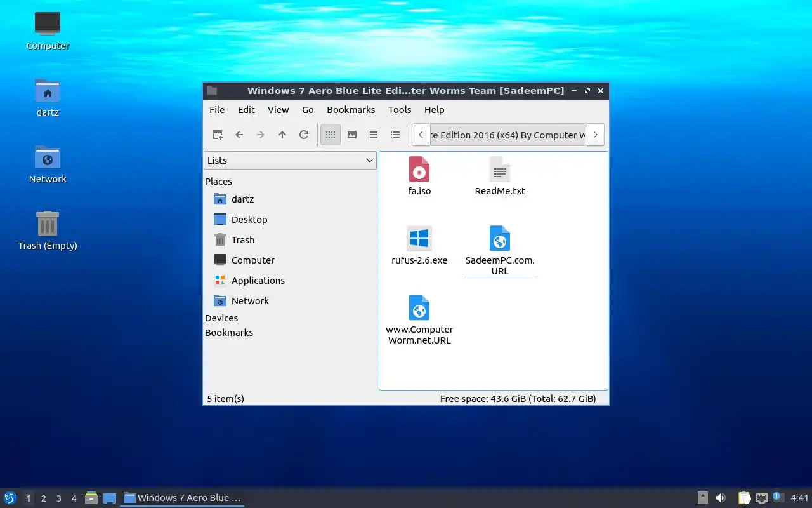Open the Lubuntu start menu
The width and height of the screenshot is (812, 508).
coord(10,498)
